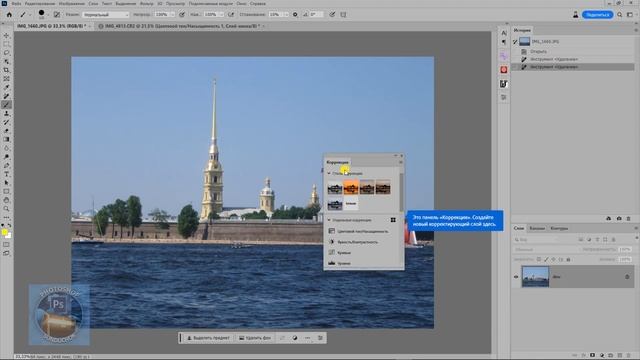Click the Hue/Saturation adjustment icon
640x360 pixels.
(x=332, y=231)
